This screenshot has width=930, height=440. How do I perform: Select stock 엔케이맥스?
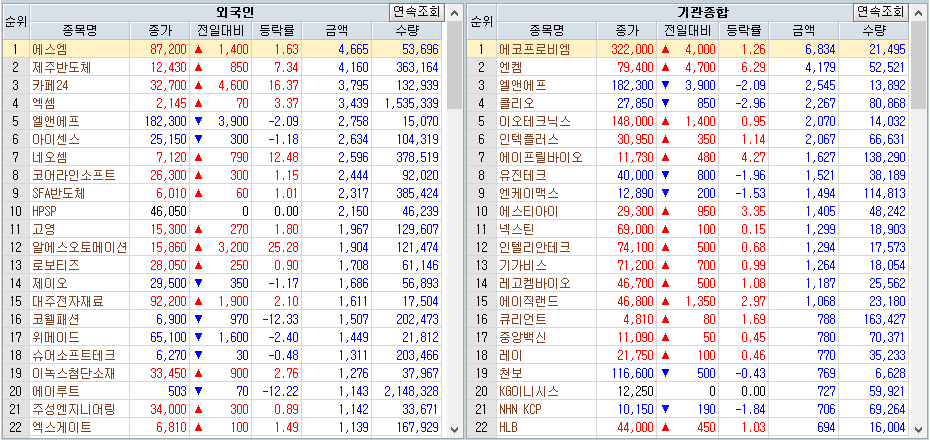coord(528,193)
